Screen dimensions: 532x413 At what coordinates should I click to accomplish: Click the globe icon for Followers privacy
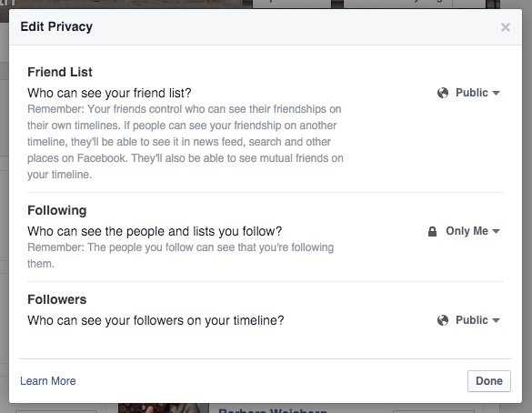coord(443,320)
